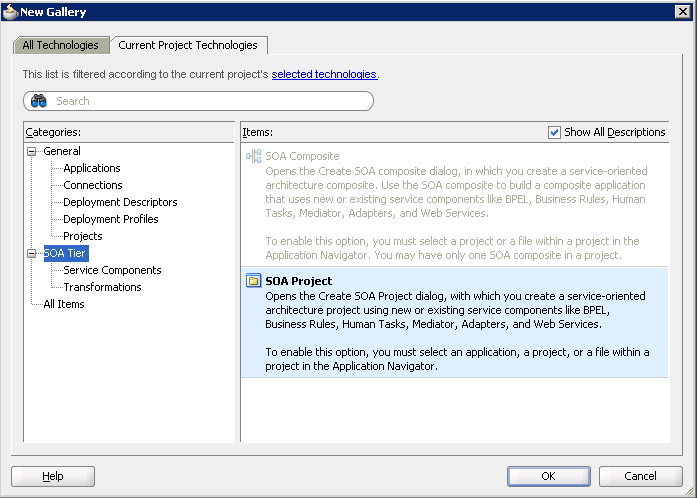697x498 pixels.
Task: Click the Categories: label
Action: [x=53, y=133]
